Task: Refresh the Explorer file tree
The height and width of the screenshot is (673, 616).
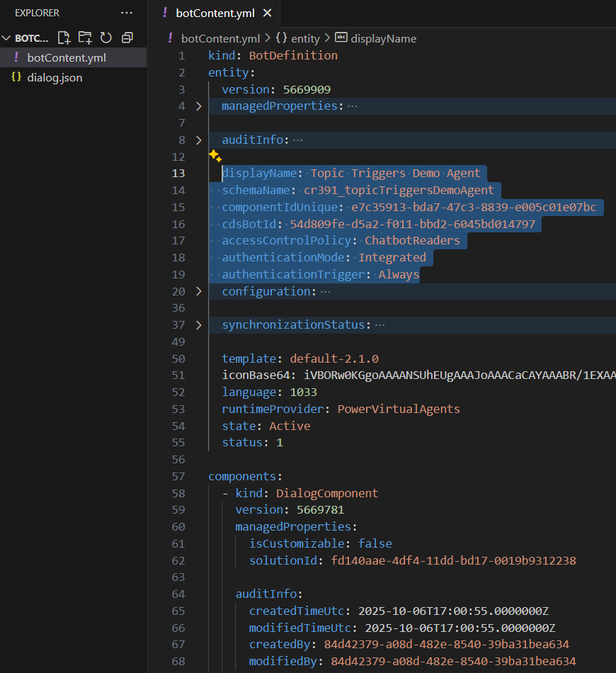Action: tap(106, 38)
